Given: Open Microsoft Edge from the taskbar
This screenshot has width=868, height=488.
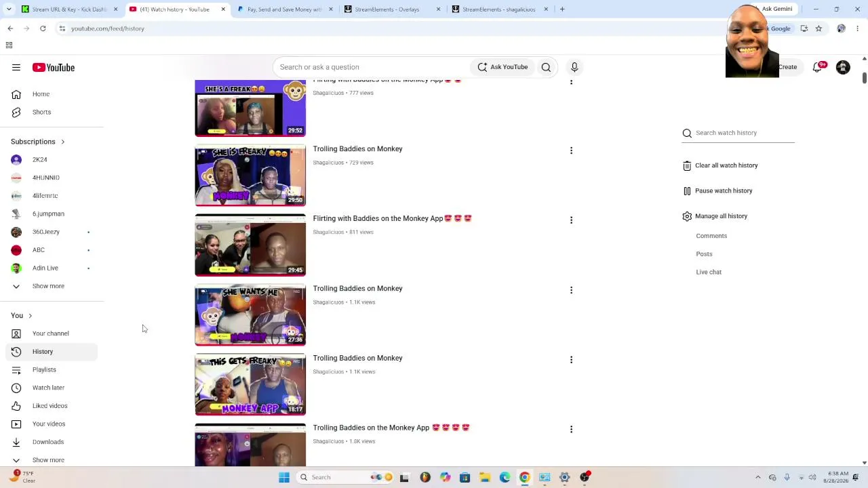Looking at the screenshot, I should (x=505, y=477).
